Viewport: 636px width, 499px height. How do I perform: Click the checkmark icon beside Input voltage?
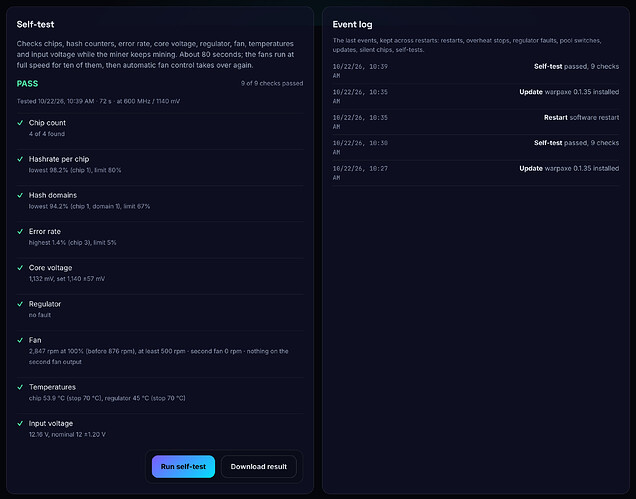click(x=20, y=423)
